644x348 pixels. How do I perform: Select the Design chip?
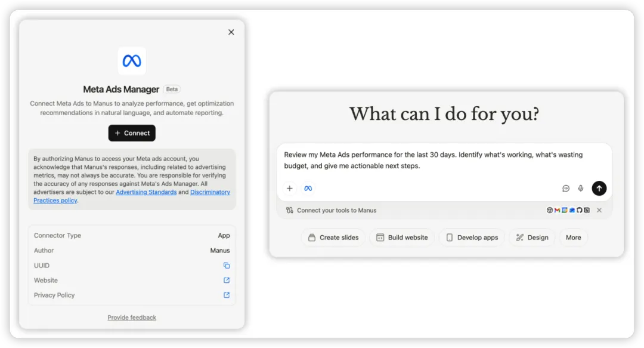pyautogui.click(x=532, y=238)
